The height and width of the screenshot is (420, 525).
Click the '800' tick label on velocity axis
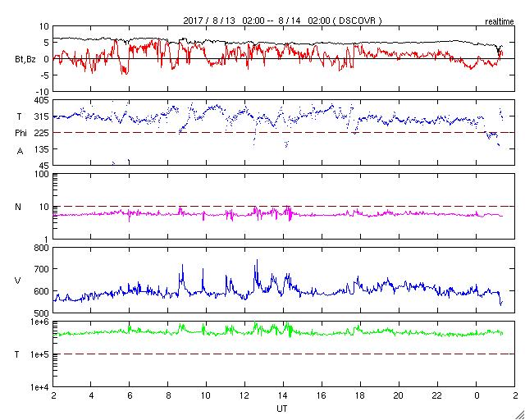click(42, 249)
